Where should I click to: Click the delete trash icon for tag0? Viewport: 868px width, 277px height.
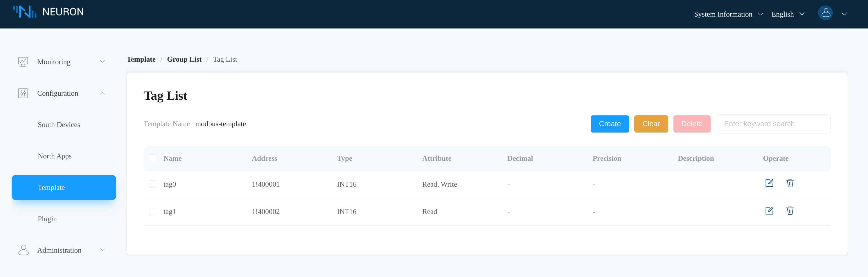tap(790, 183)
